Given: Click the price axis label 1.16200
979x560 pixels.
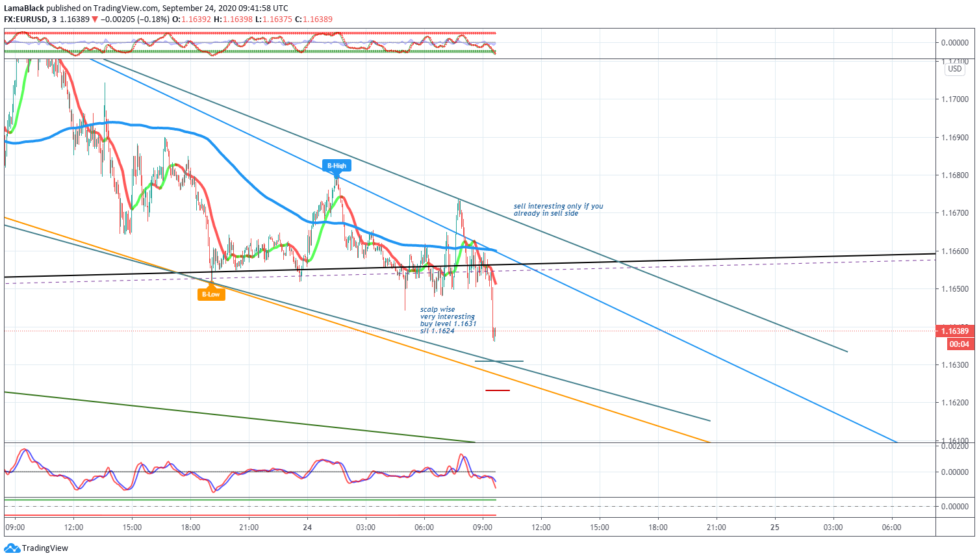Looking at the screenshot, I should tap(955, 403).
